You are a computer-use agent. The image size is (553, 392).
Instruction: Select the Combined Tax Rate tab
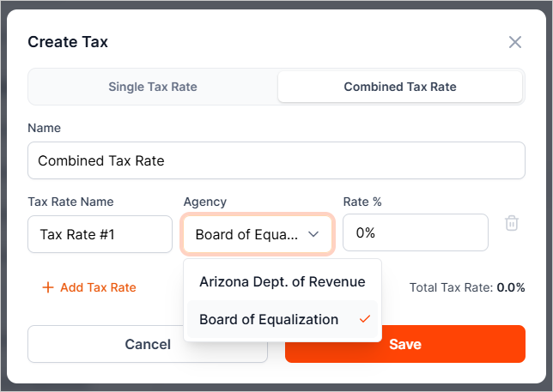tap(400, 87)
